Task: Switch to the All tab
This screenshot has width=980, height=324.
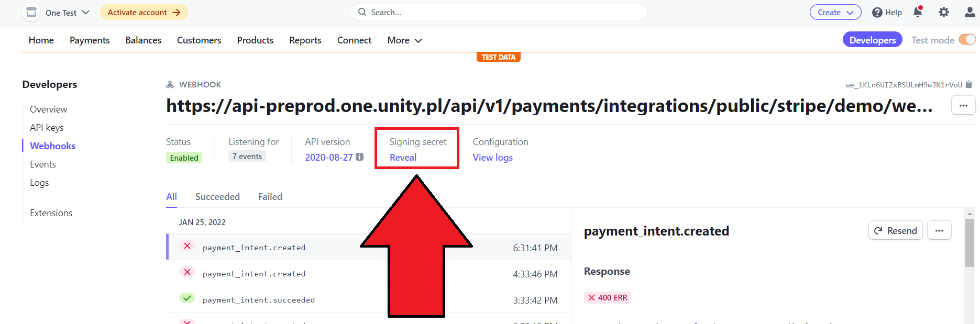Action: (171, 197)
